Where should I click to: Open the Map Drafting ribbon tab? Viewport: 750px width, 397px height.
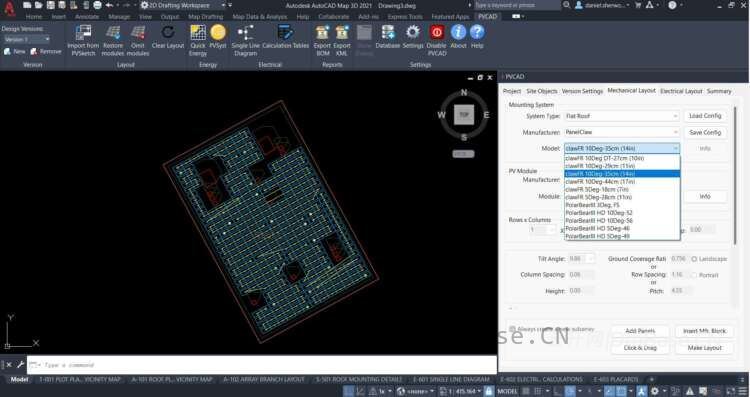(x=205, y=17)
